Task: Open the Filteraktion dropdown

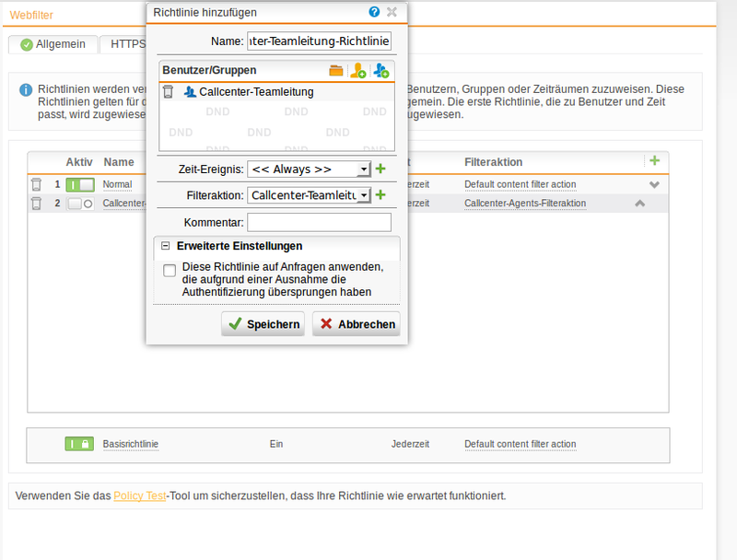Action: (x=364, y=194)
